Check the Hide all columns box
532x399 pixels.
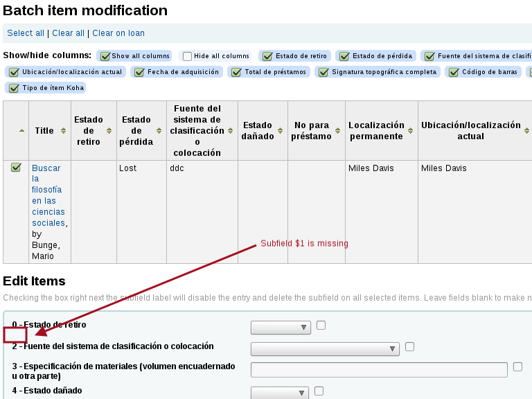pyautogui.click(x=188, y=56)
